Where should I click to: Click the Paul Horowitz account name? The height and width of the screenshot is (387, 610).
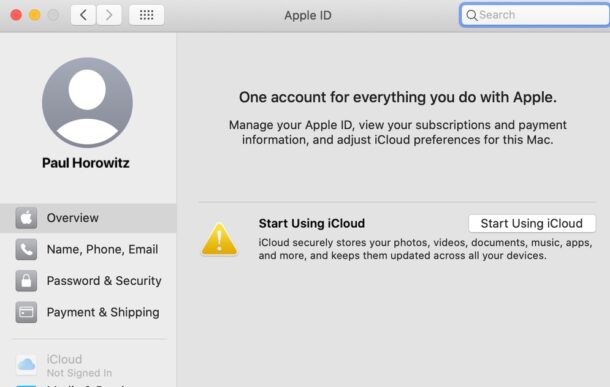pyautogui.click(x=86, y=163)
